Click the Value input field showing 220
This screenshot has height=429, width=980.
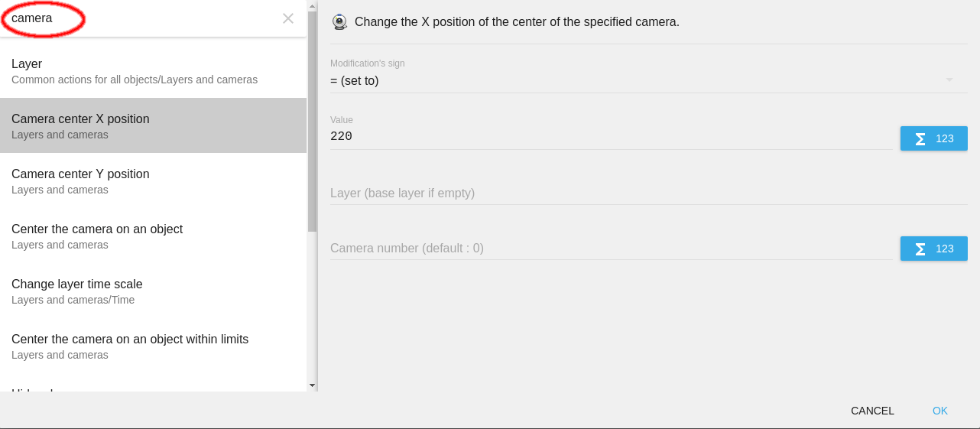tap(610, 137)
